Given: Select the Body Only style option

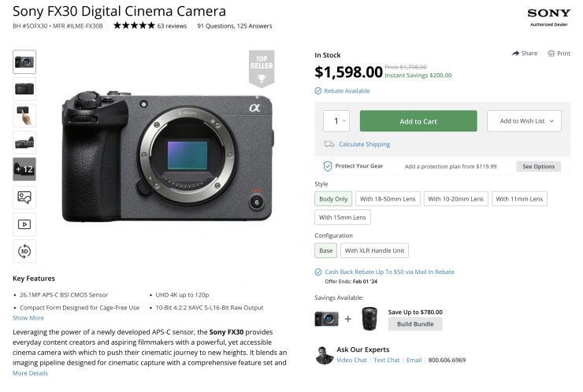Looking at the screenshot, I should 332,199.
